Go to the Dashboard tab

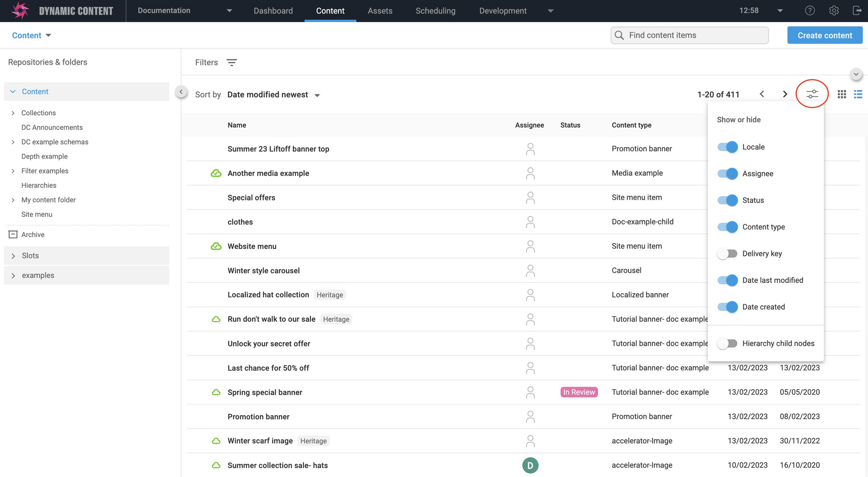[x=273, y=11]
